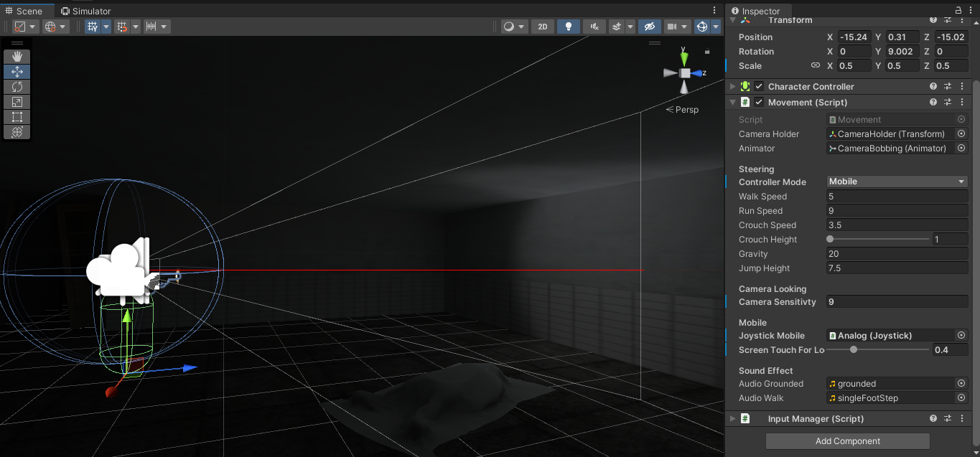Viewport: 980px width, 457px height.
Task: Collapse the Transform component foldout
Action: click(732, 20)
